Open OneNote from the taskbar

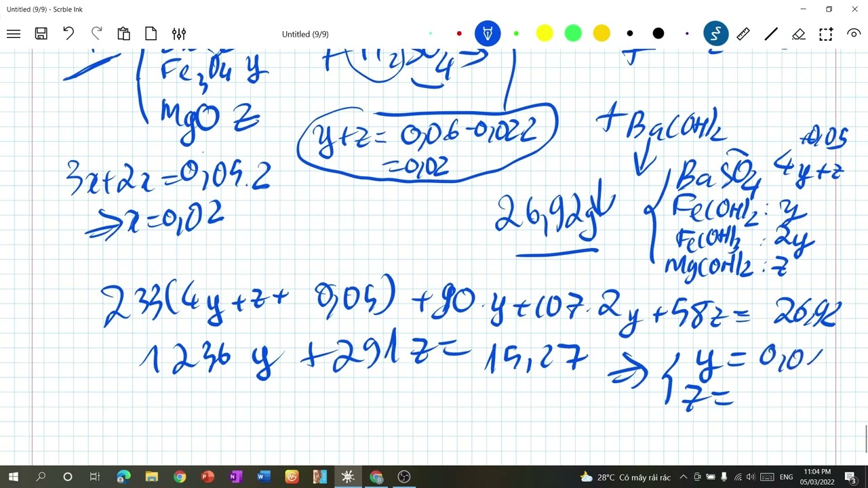click(235, 477)
